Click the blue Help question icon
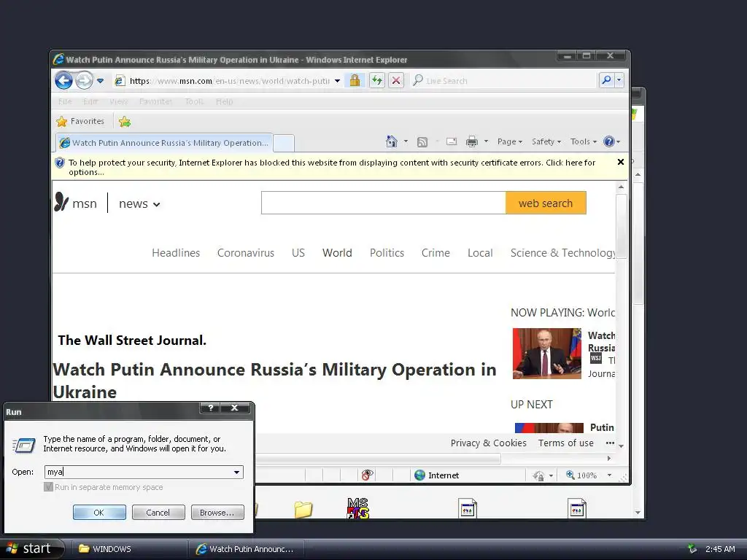This screenshot has width=747, height=560. click(x=609, y=141)
